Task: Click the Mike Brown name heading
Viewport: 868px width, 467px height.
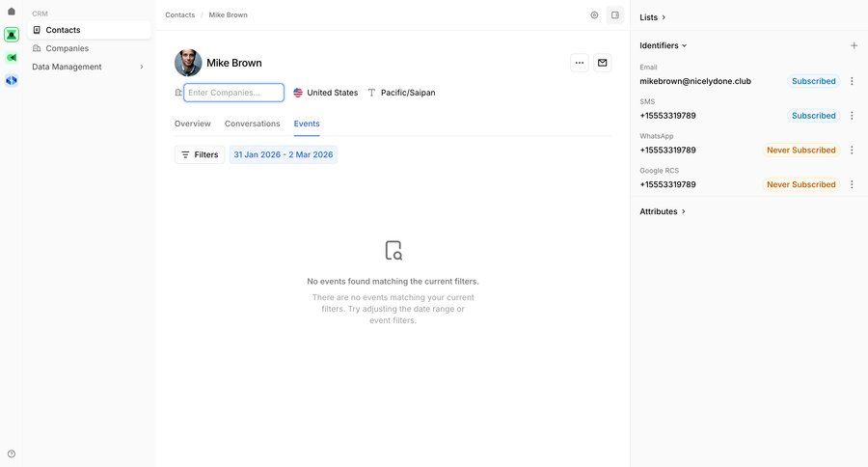Action: point(234,63)
